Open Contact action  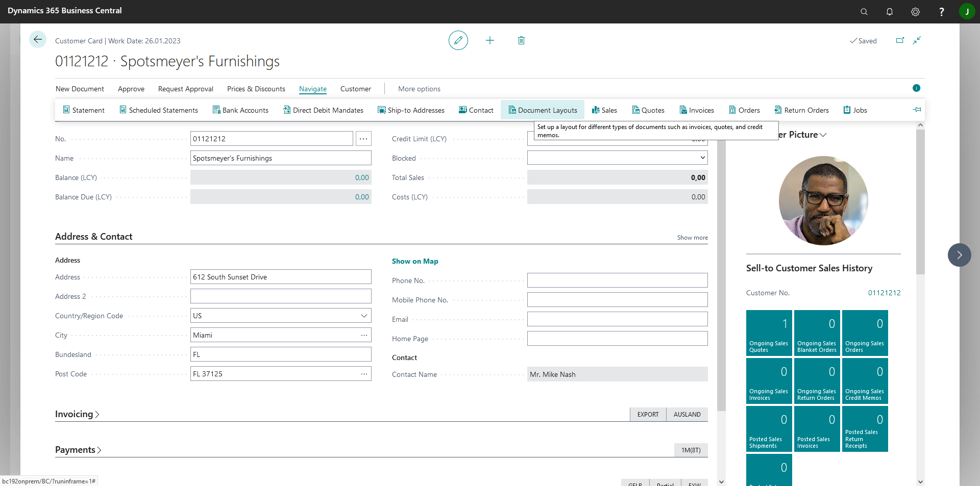(x=476, y=110)
